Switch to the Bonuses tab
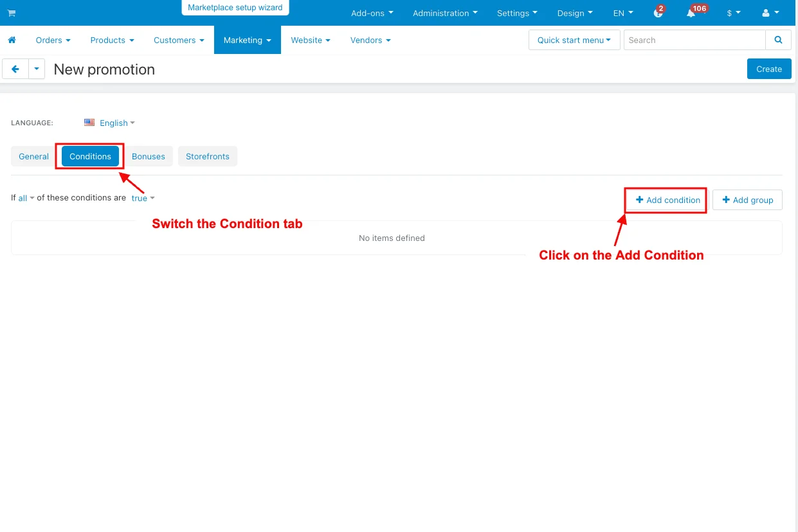Image resolution: width=798 pixels, height=532 pixels. (x=148, y=156)
